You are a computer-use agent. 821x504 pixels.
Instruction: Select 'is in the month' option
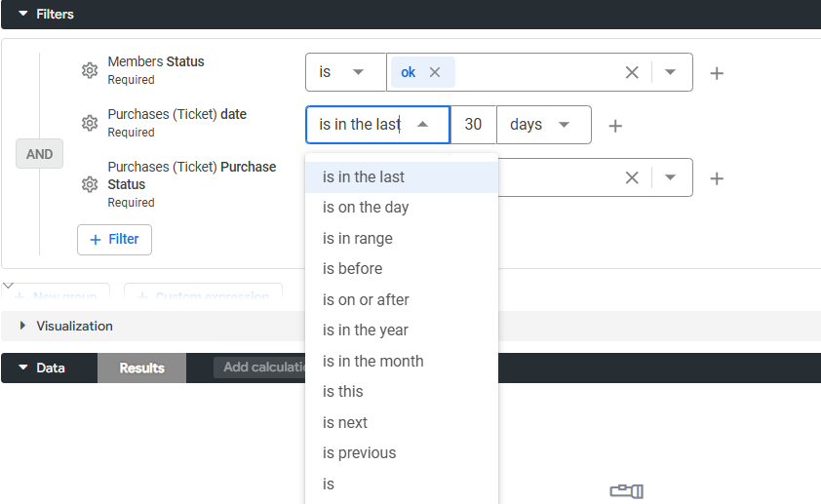[x=402, y=361]
